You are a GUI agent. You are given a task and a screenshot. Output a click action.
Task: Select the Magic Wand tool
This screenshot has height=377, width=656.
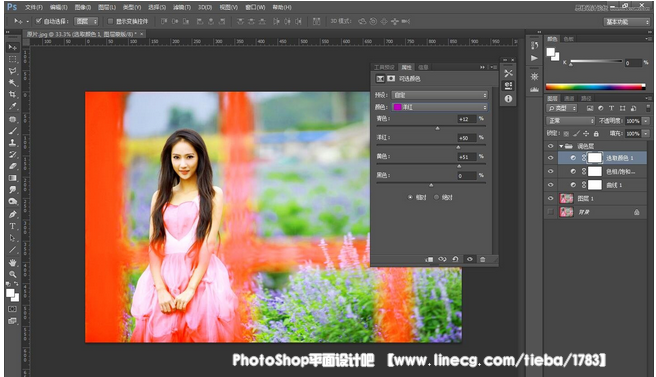(13, 82)
